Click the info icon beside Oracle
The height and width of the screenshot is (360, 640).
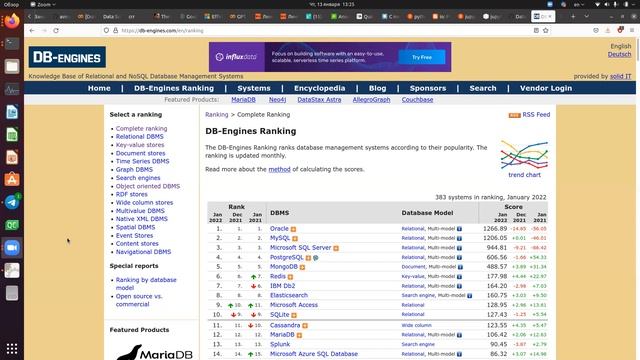click(x=293, y=229)
